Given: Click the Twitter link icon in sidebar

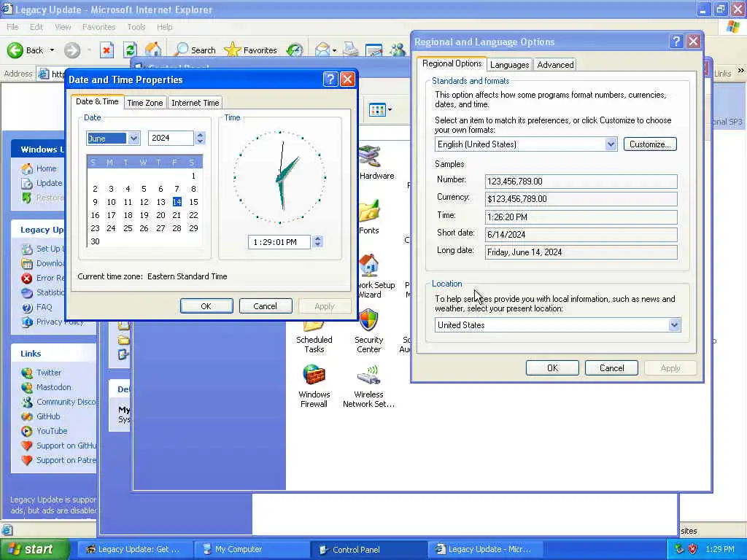Looking at the screenshot, I should coord(27,373).
